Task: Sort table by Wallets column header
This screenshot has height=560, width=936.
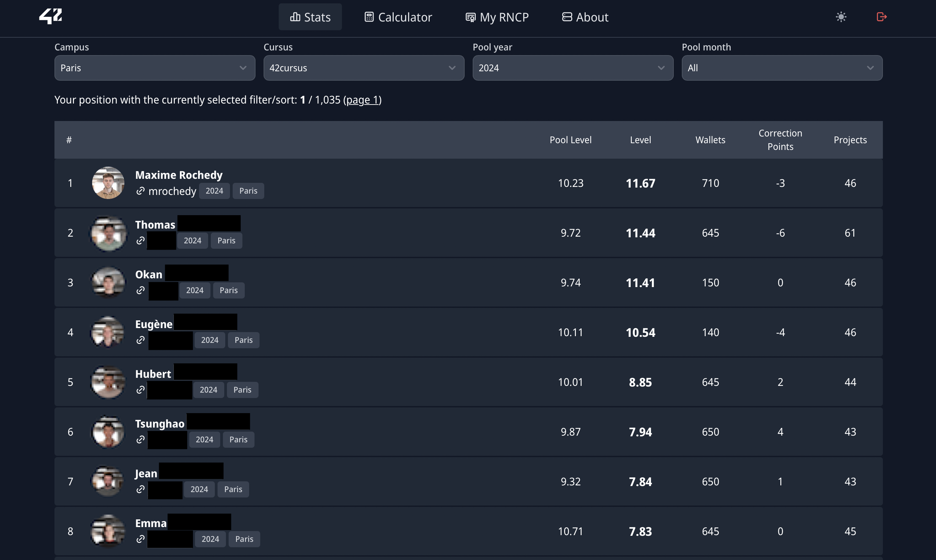Action: (x=710, y=140)
